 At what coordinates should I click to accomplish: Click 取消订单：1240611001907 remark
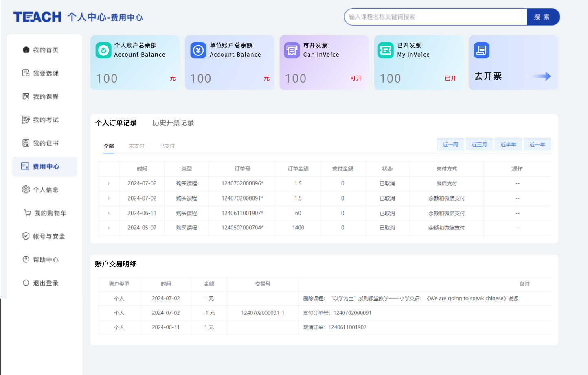pyautogui.click(x=335, y=327)
